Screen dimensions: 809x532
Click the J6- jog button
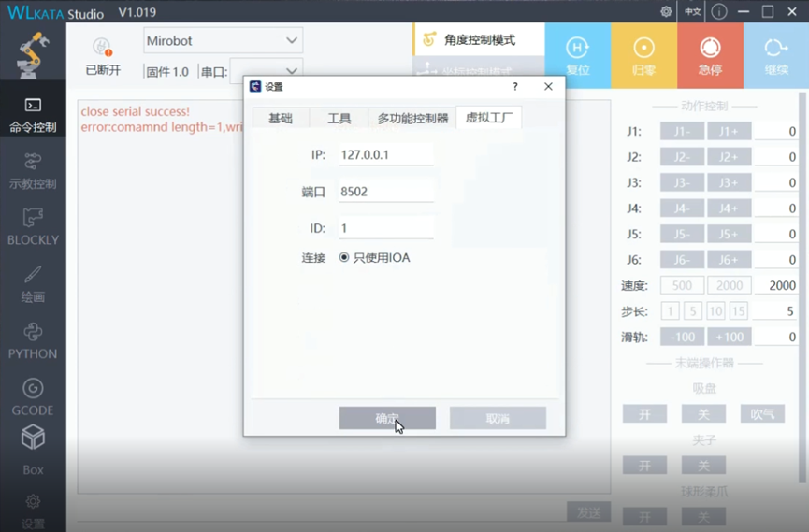682,260
